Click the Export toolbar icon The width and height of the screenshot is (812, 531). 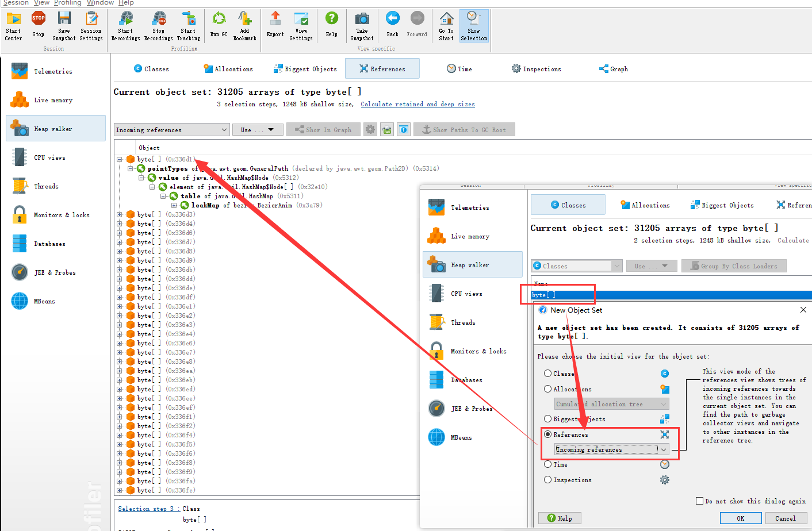click(x=275, y=23)
